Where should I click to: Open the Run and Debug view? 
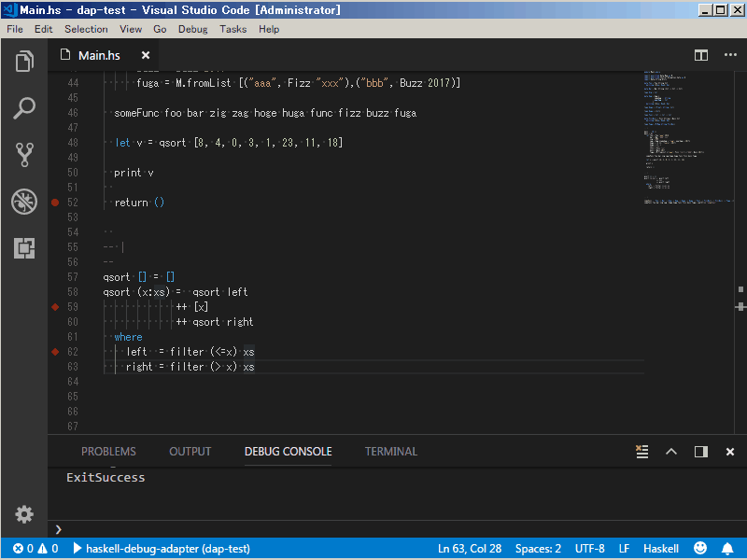[x=23, y=201]
